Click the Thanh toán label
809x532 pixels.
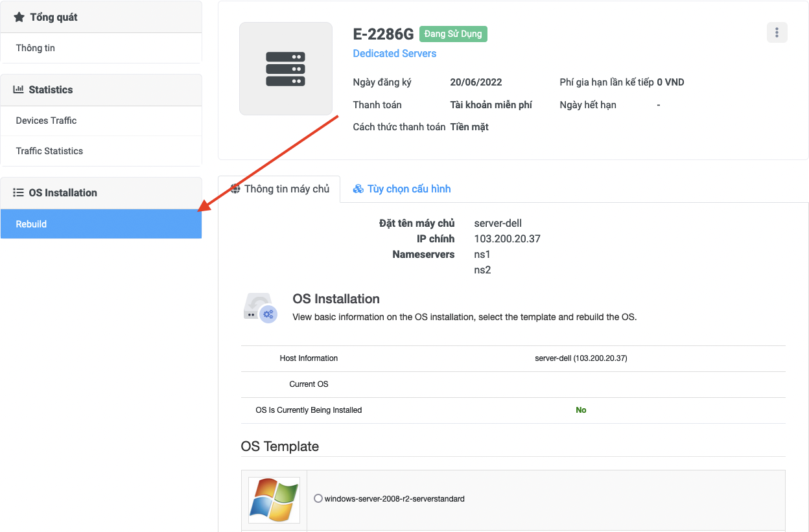tap(377, 104)
